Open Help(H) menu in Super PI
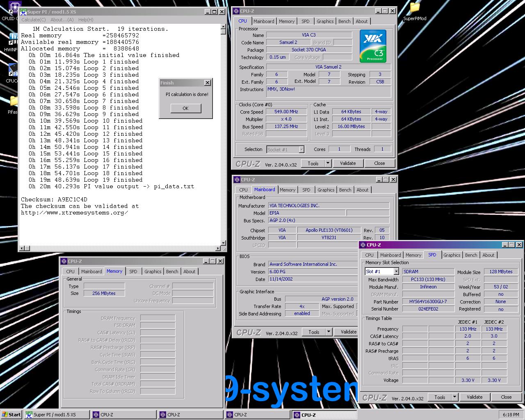Viewport: 525px width, 420px height. [x=86, y=20]
